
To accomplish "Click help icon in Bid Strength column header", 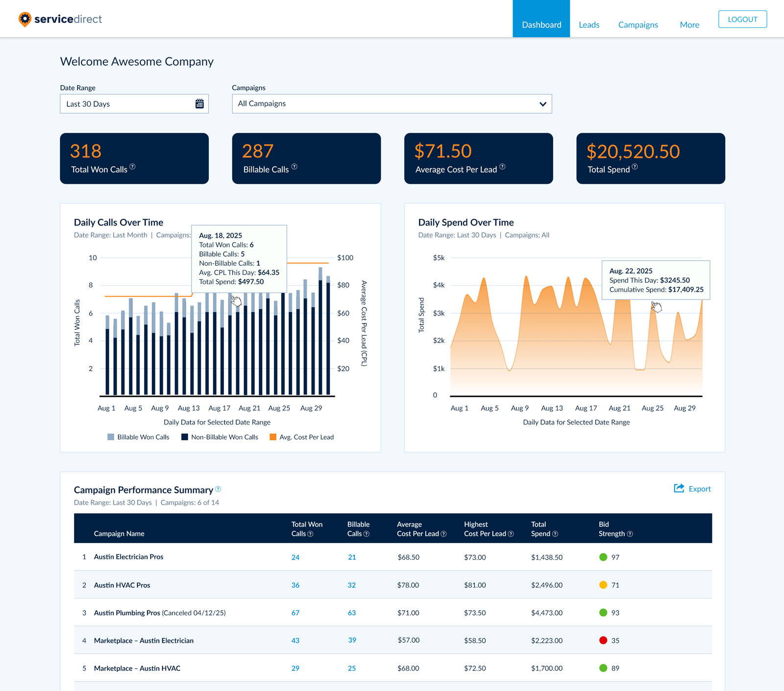I will coord(630,534).
